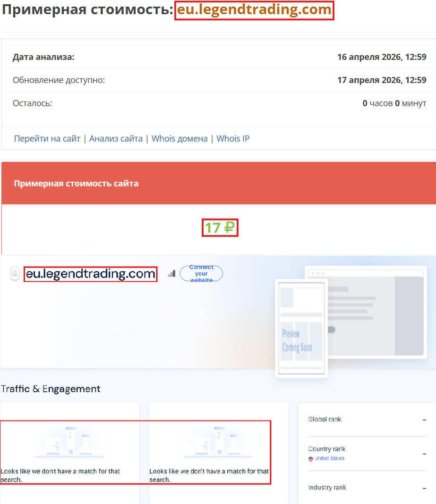Image resolution: width=436 pixels, height=504 pixels.
Task: Click the eu.legendtrading.com page heading
Action: (254, 10)
